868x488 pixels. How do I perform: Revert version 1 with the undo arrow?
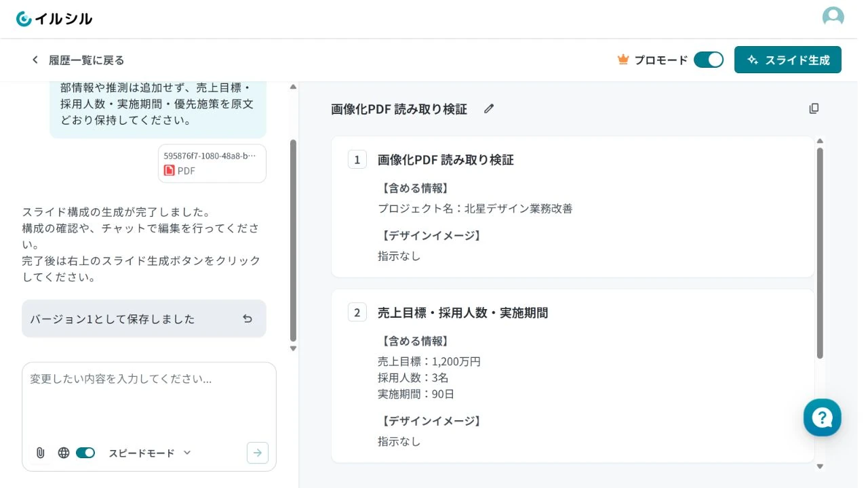tap(248, 319)
